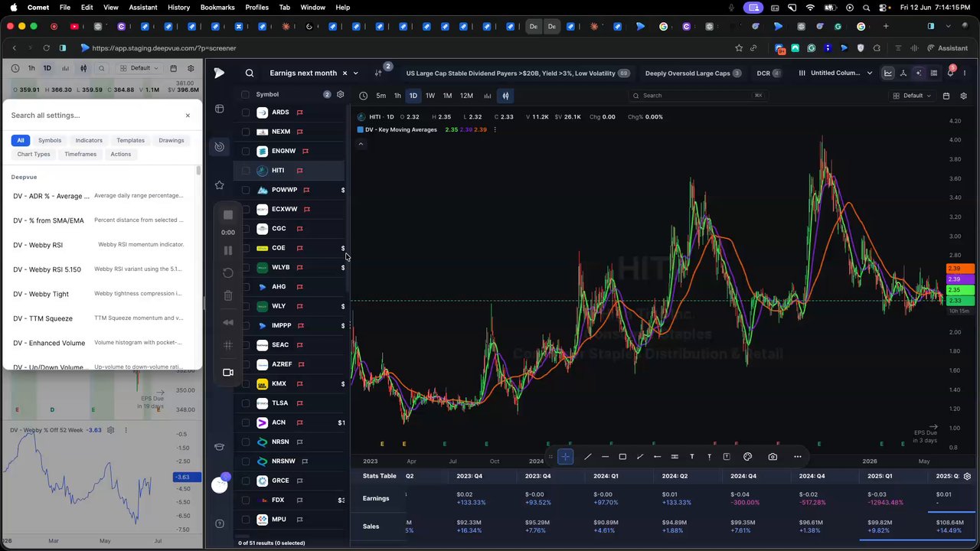Toggle the select-all Symbol checkbox
Viewport: 980px width, 551px height.
pyautogui.click(x=246, y=94)
